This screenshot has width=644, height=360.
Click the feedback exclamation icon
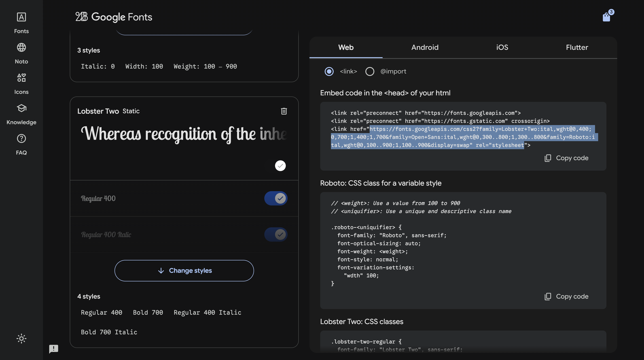coord(53,349)
